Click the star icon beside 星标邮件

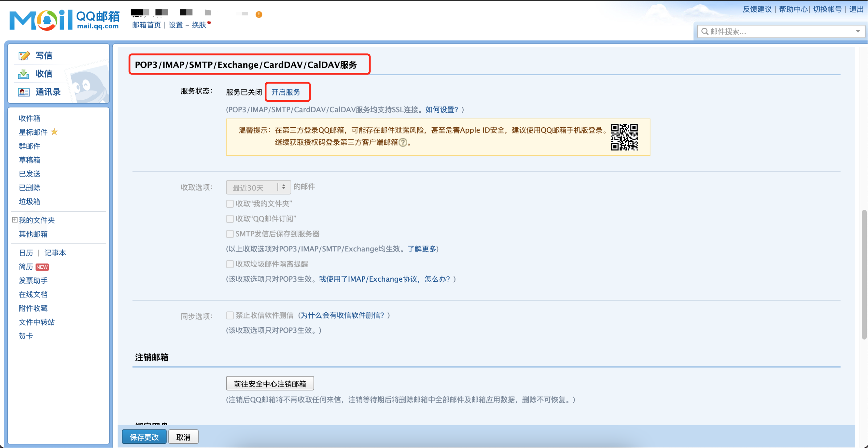click(x=54, y=132)
